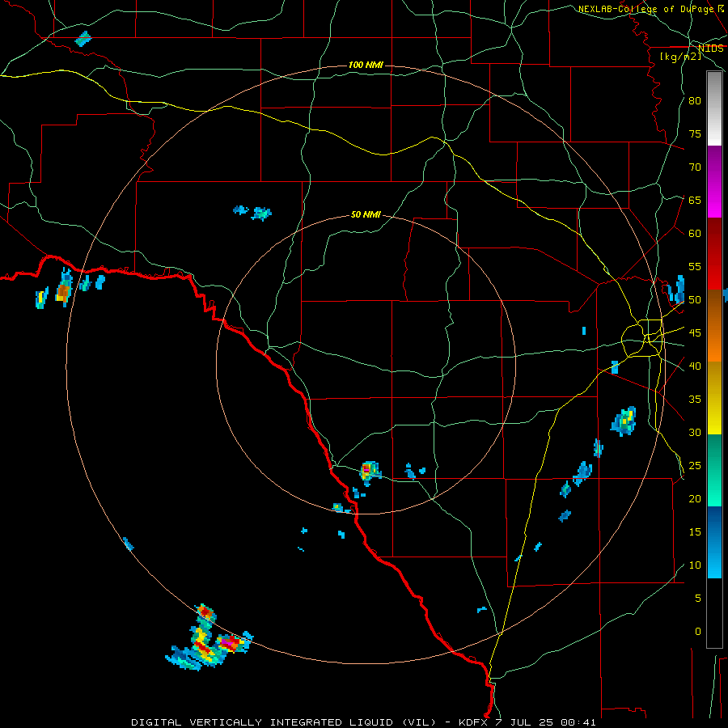Click the 0 value on the scale
Viewport: 728px width, 728px height.
coord(698,632)
